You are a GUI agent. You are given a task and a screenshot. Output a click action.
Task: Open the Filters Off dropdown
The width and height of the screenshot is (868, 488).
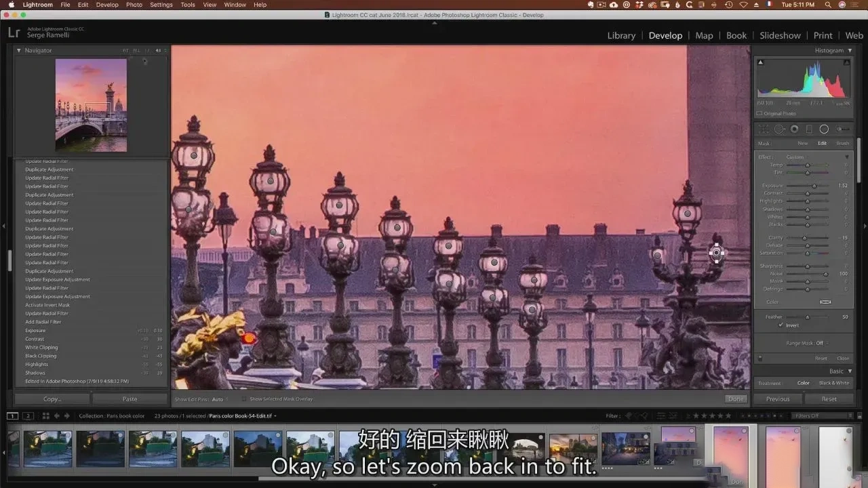(822, 415)
